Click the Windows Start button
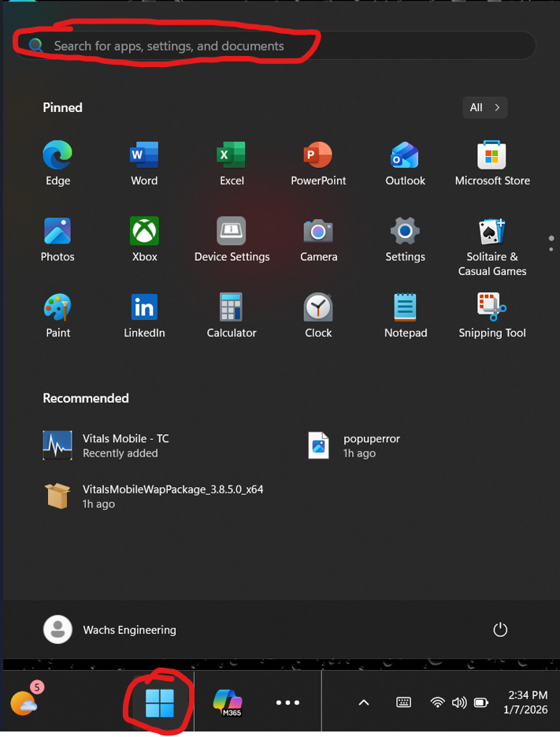Screen dimensions: 560x737 pos(160,702)
